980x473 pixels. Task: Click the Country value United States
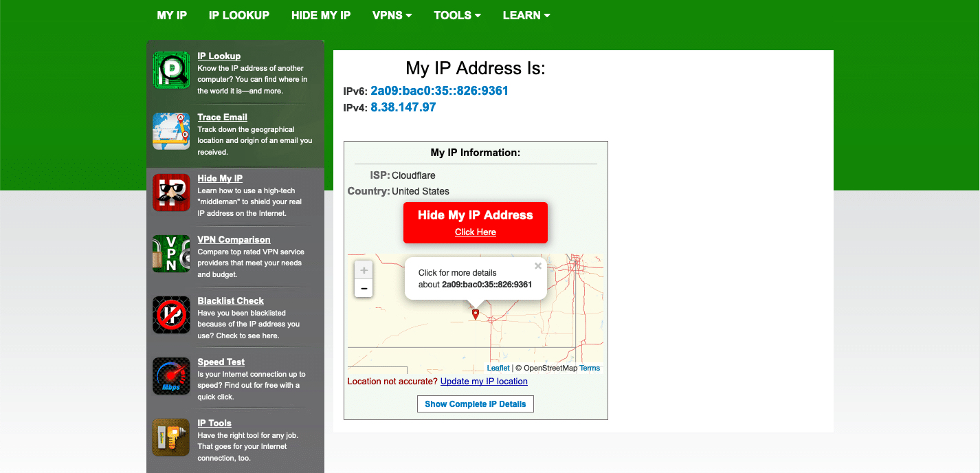click(421, 192)
